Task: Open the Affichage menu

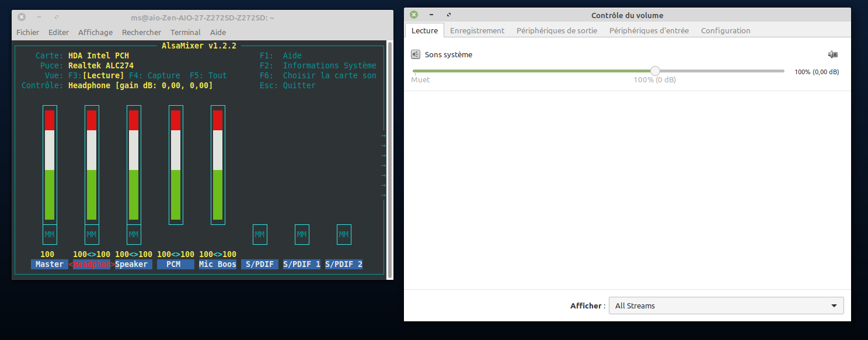Action: [95, 32]
